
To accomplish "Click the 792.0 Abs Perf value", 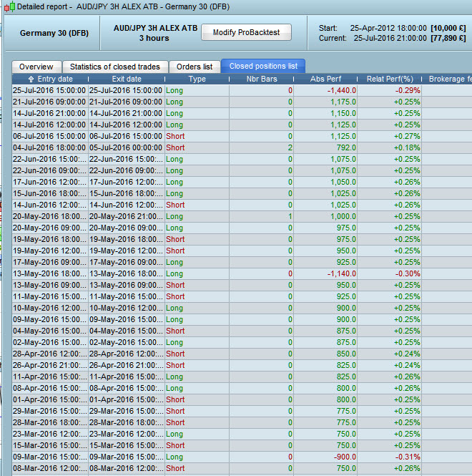I will 346,147.
